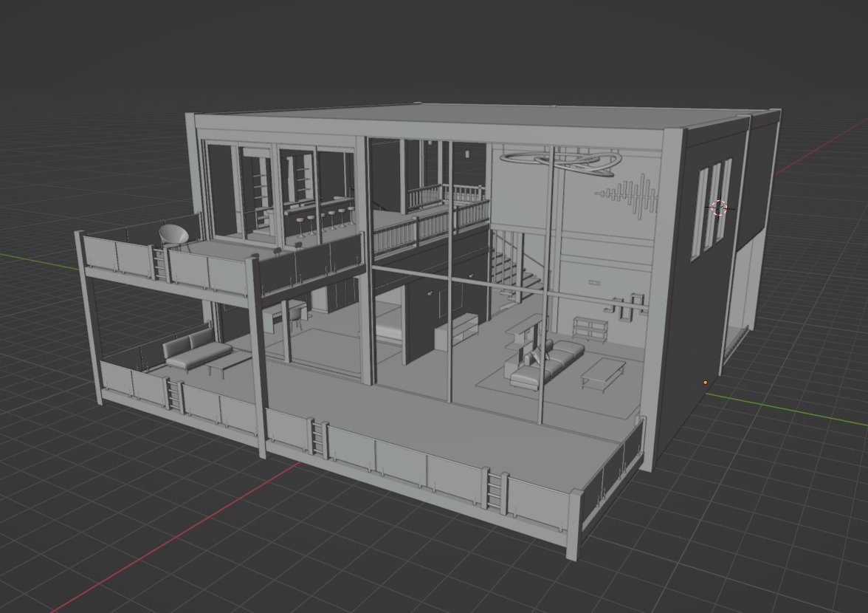Select the orange object origin dot
This screenshot has width=868, height=613.
706,383
